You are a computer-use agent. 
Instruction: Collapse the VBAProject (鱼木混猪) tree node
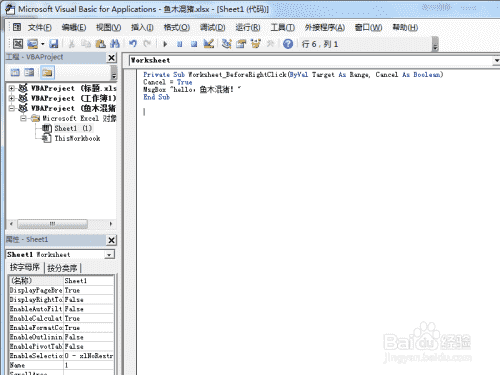click(x=12, y=108)
